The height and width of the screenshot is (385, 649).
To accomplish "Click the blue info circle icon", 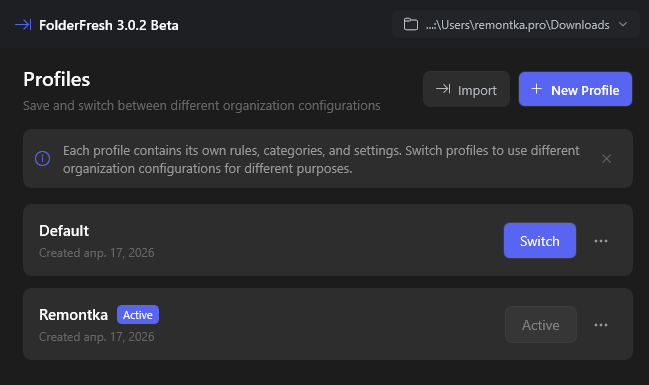I will coord(43,159).
